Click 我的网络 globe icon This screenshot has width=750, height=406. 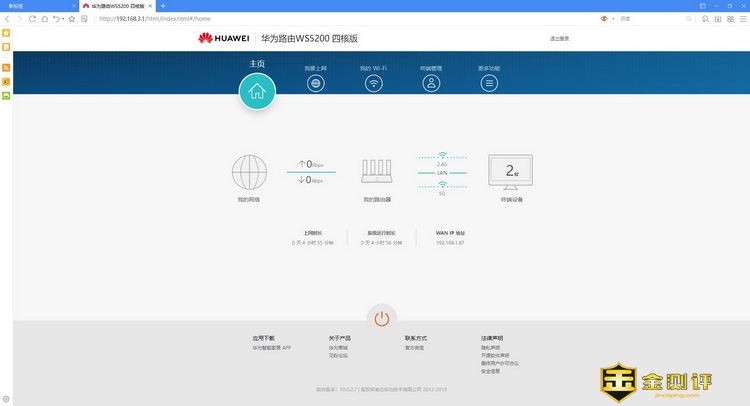(x=249, y=172)
